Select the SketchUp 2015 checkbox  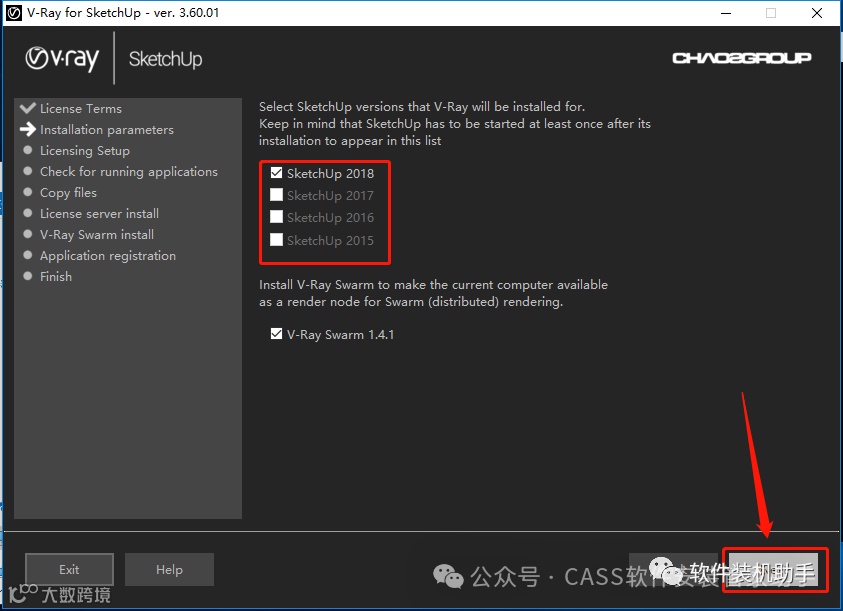(276, 239)
